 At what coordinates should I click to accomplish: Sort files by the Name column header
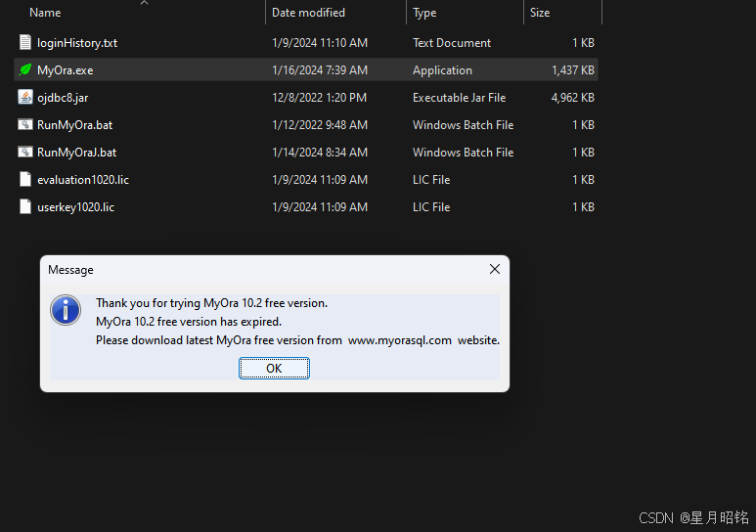[x=45, y=13]
